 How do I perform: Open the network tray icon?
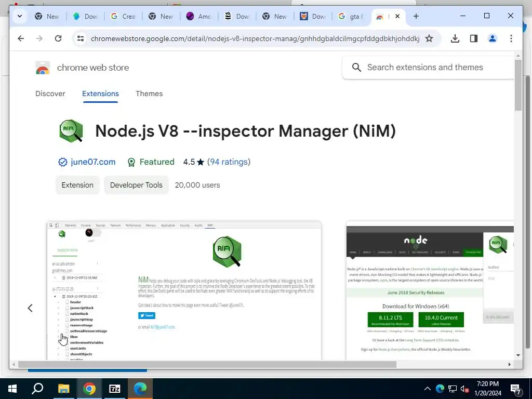click(453, 389)
